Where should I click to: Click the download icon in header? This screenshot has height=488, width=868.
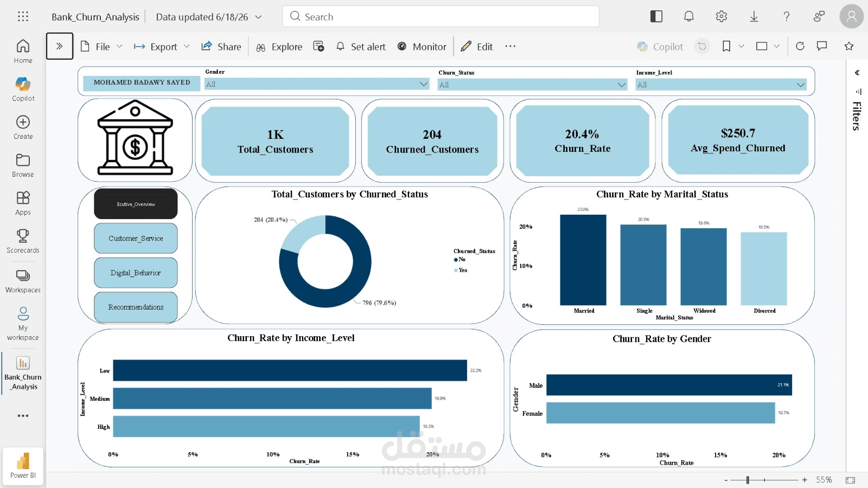754,16
